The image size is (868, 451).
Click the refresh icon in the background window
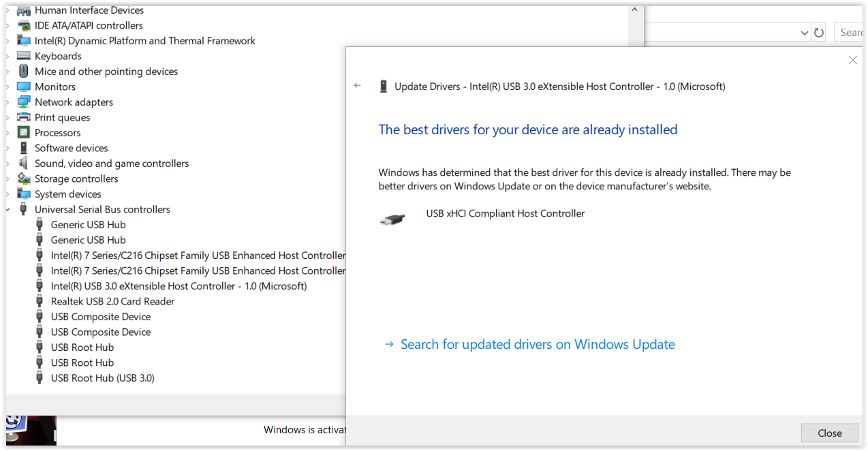click(819, 32)
